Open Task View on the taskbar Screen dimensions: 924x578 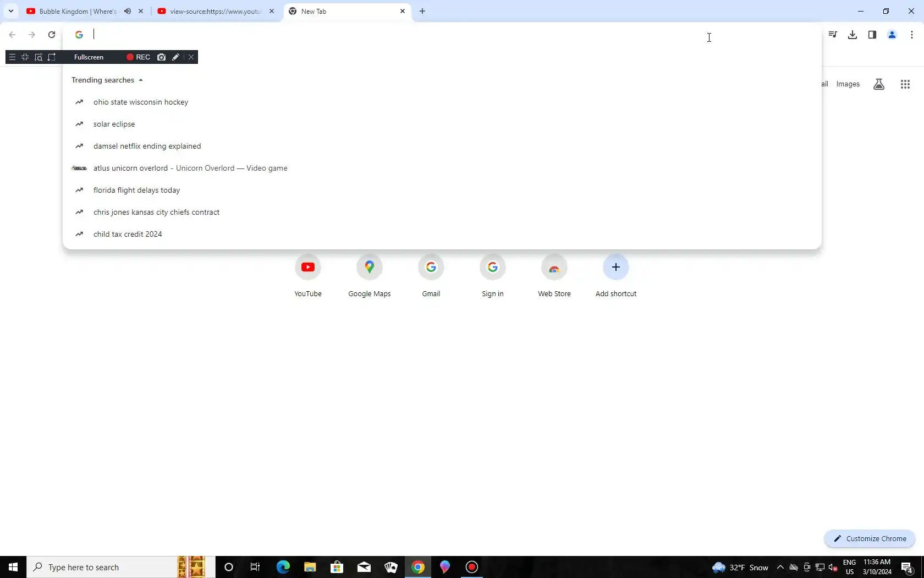click(255, 567)
